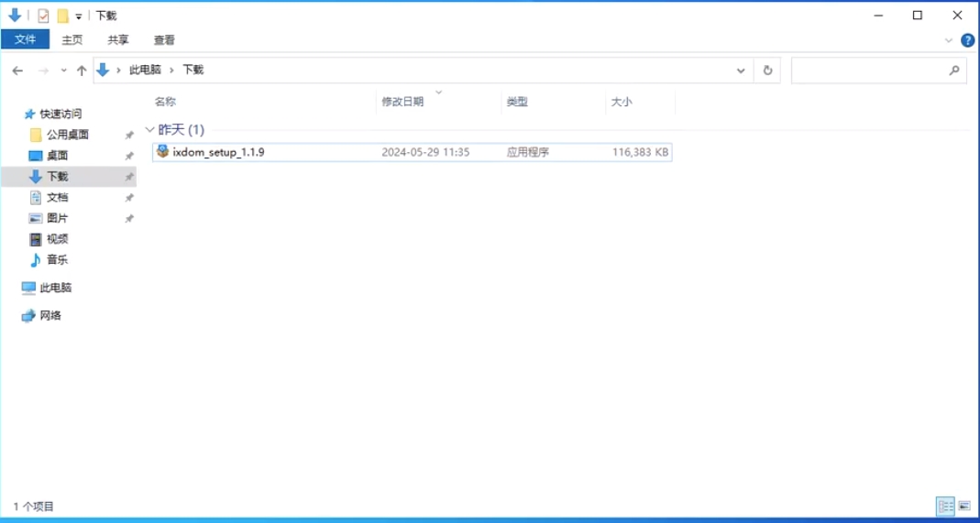Click the download arrow icon in address bar

pos(103,70)
